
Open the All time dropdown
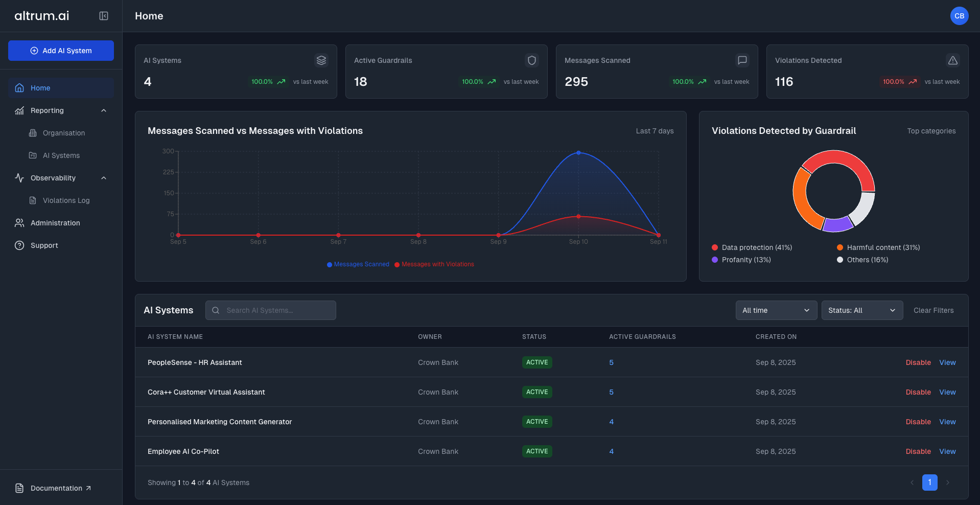pos(775,310)
